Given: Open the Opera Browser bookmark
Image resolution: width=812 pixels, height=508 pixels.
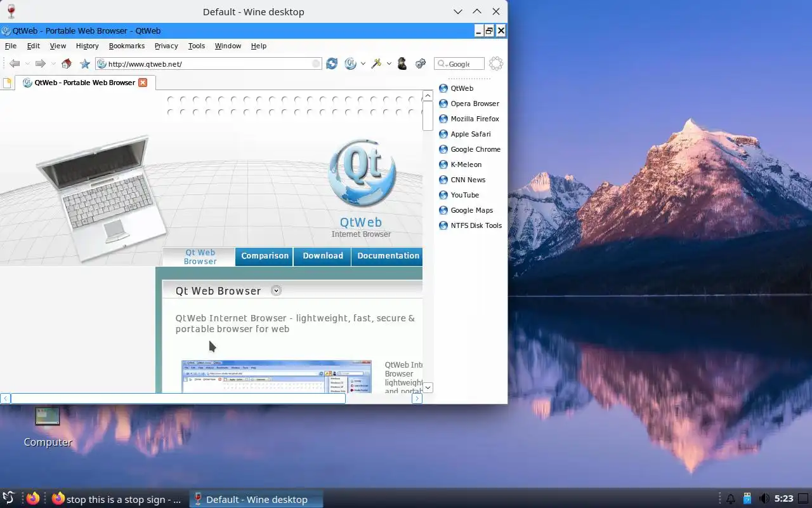Looking at the screenshot, I should coord(469,104).
